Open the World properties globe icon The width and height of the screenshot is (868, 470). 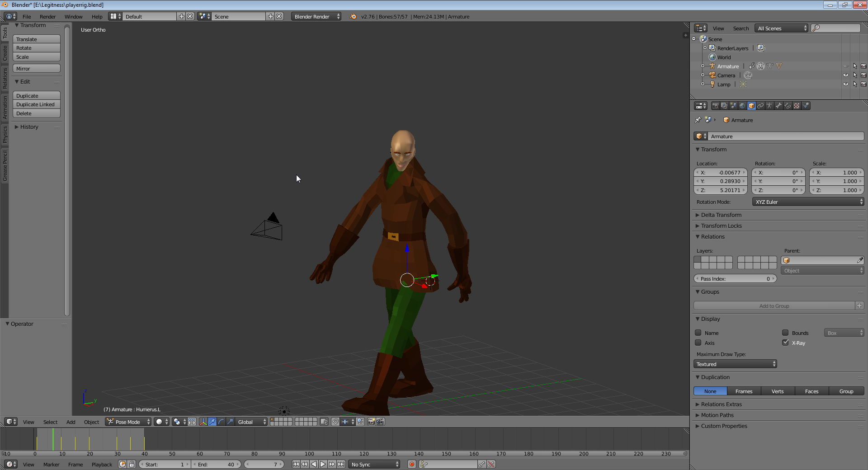[742, 106]
